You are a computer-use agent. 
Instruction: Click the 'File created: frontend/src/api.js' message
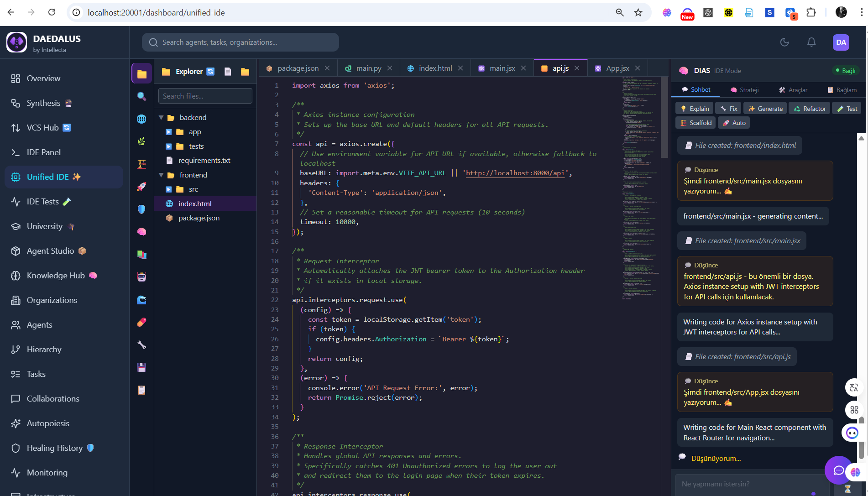(737, 357)
